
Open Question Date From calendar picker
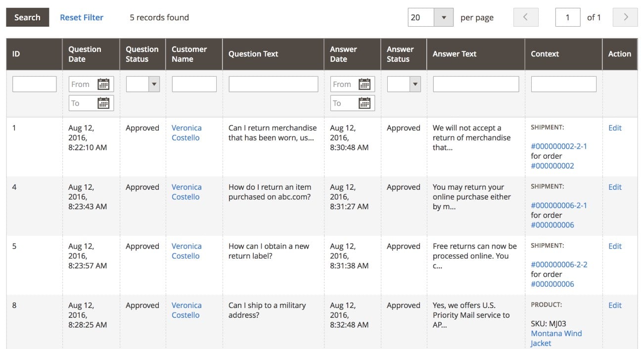[103, 84]
